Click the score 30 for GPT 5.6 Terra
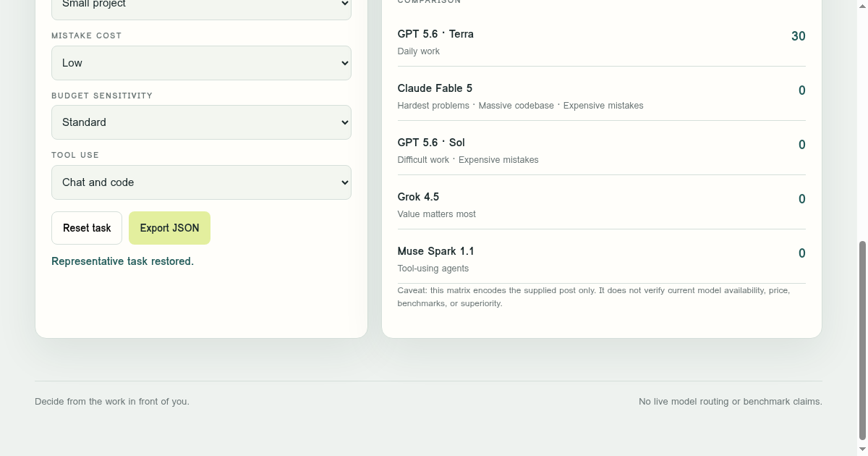 click(x=799, y=36)
